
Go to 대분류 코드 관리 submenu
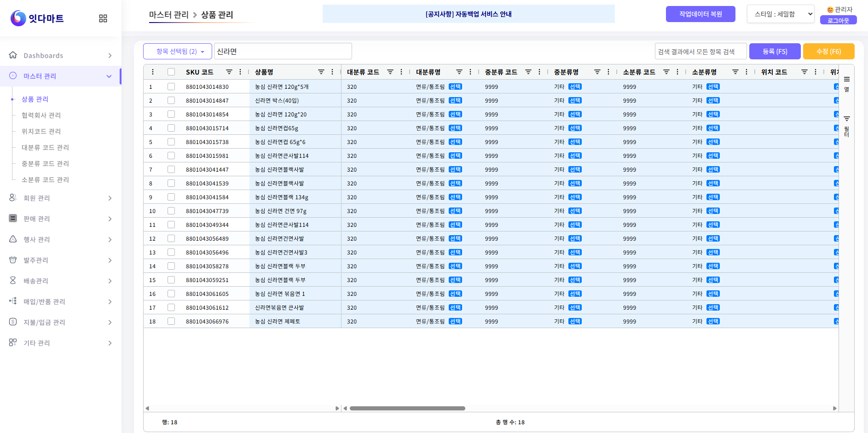(45, 147)
